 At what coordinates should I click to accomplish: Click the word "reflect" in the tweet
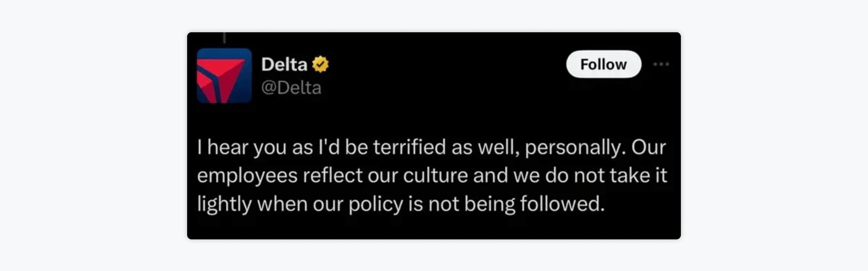[x=332, y=176]
